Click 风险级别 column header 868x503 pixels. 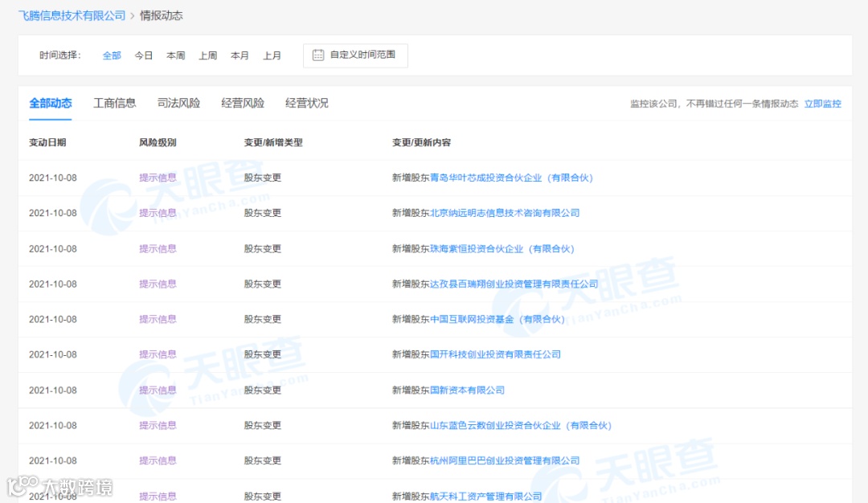[158, 143]
